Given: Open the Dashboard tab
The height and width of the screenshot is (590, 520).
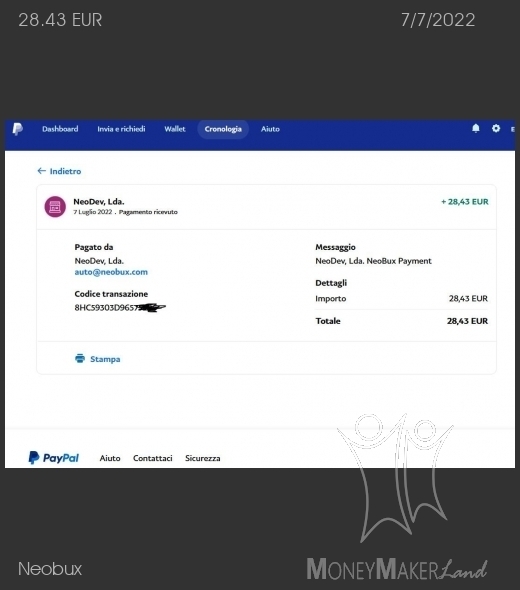Looking at the screenshot, I should [x=60, y=129].
